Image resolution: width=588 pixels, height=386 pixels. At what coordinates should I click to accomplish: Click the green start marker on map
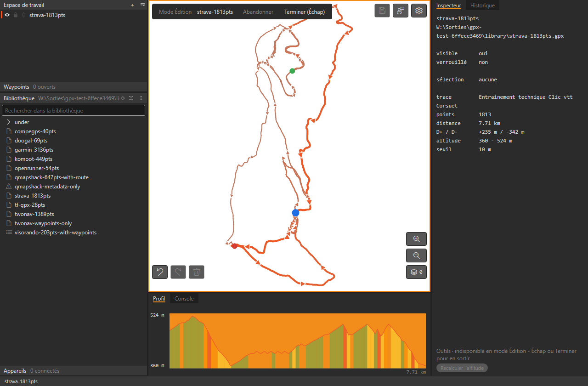292,71
